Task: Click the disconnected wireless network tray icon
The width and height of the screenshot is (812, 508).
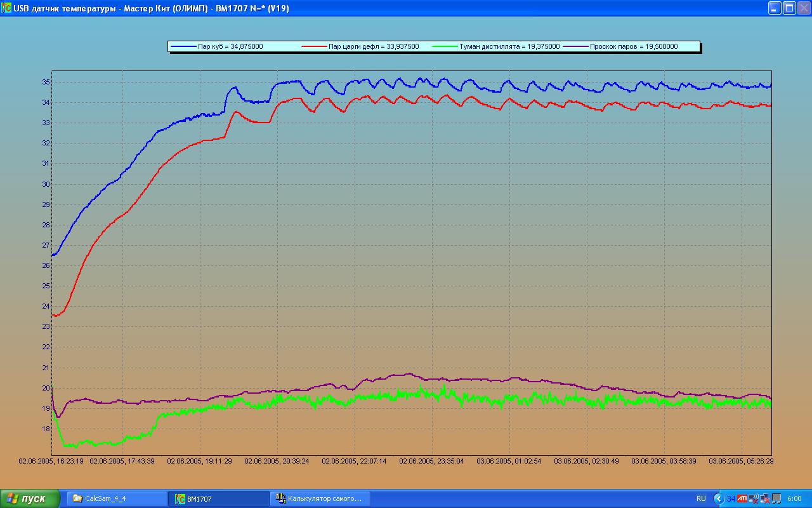Action: [x=753, y=498]
